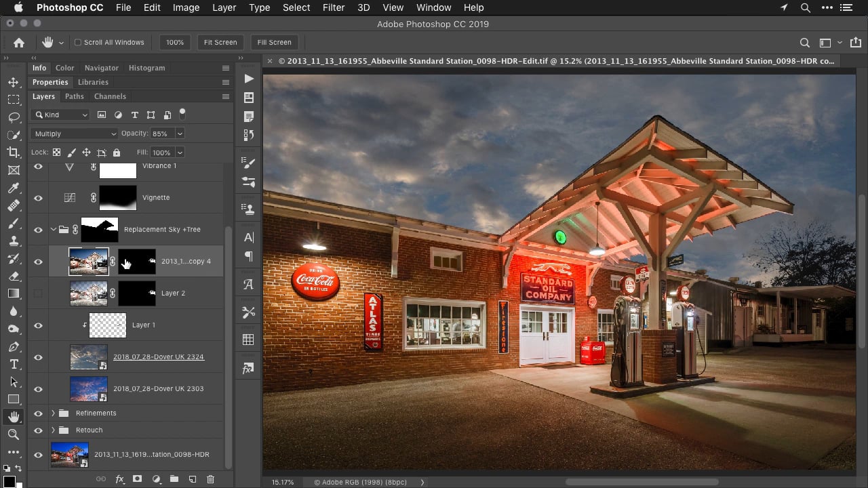Open the Filter menu
868x488 pixels.
tap(334, 7)
